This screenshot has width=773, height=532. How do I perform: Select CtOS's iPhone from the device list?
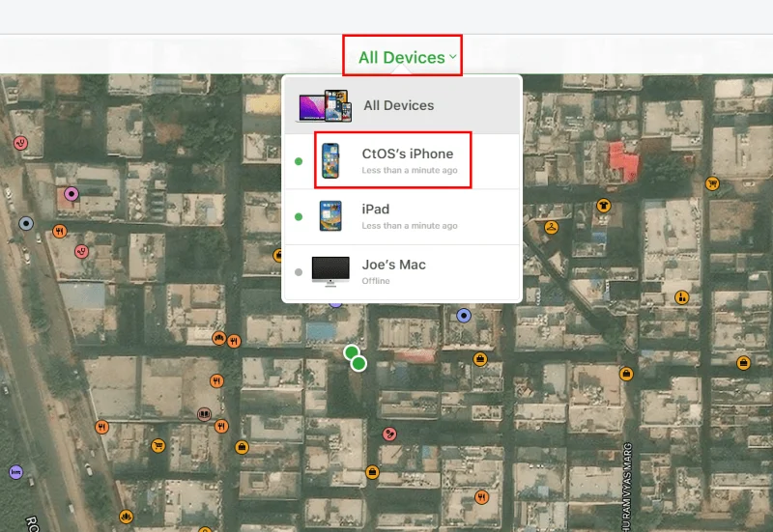coord(402,161)
